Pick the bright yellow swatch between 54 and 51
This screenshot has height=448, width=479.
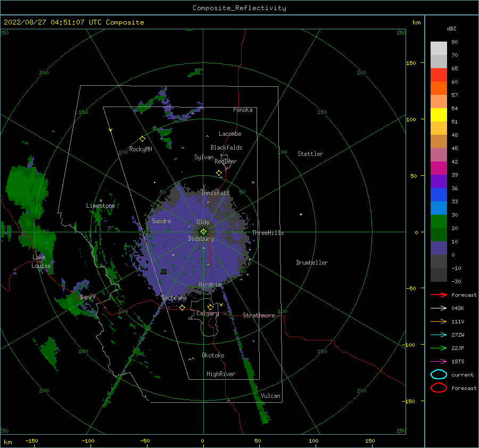click(x=439, y=115)
